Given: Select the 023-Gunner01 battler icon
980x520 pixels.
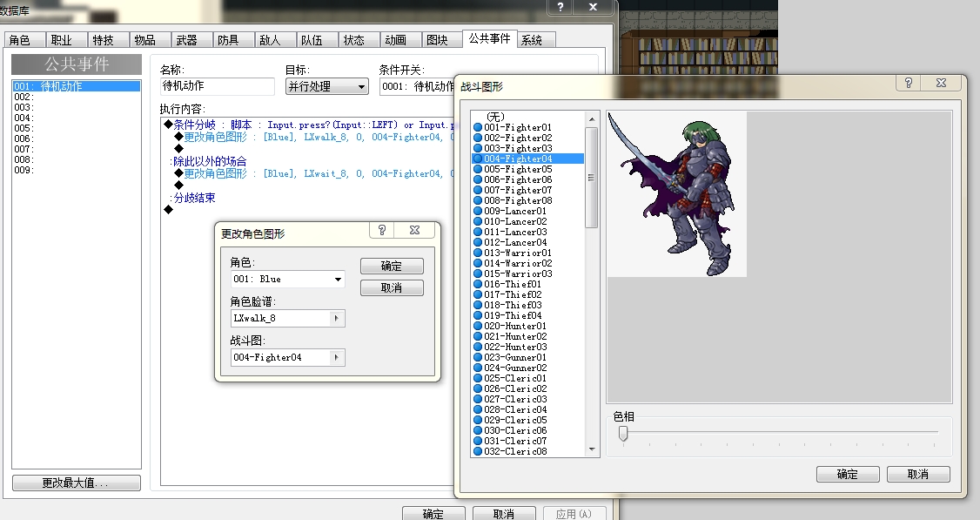Looking at the screenshot, I should 478,357.
